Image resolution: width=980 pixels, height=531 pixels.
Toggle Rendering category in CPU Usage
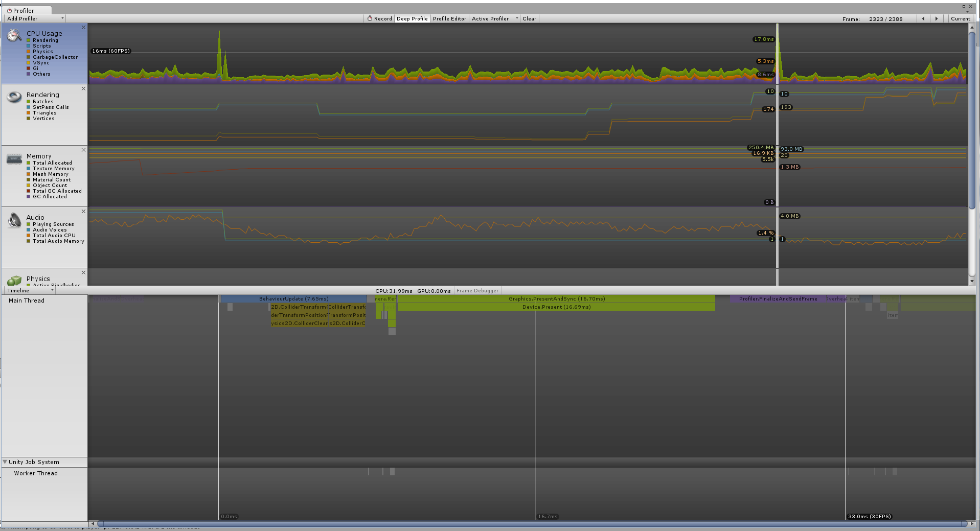coord(42,40)
